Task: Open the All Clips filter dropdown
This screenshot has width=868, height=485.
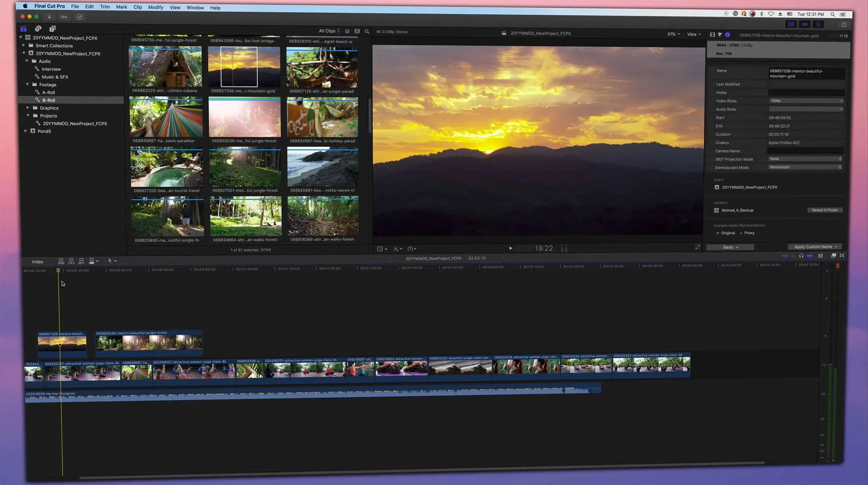Action: (329, 31)
